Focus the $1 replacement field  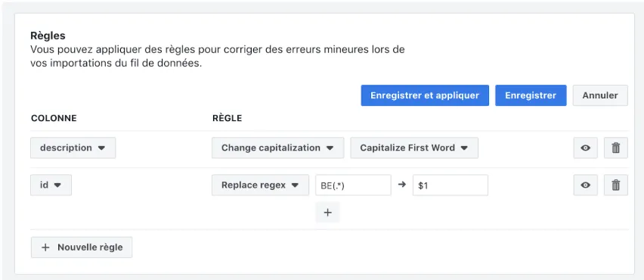(450, 185)
